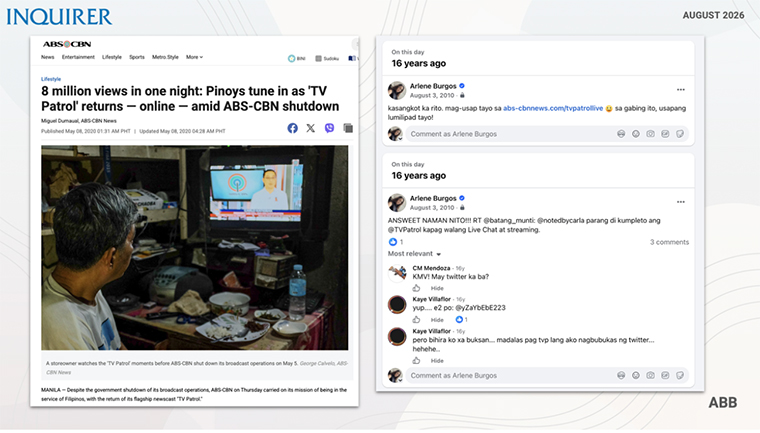Viewport: 760px width, 433px height.
Task: Like Kaye Villaflor's 'pero bihira' comment
Action: click(416, 360)
